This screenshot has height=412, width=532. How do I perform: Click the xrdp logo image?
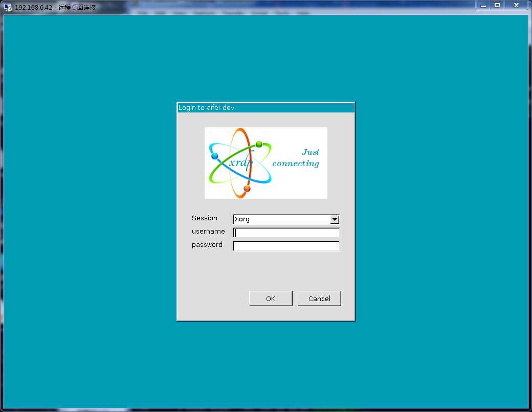point(265,163)
